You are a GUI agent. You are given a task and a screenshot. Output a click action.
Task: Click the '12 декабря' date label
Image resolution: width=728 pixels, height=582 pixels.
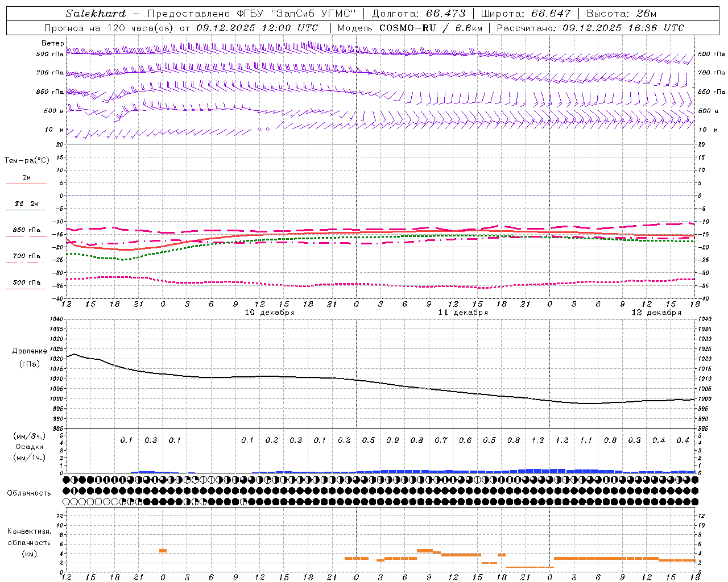coord(656,312)
